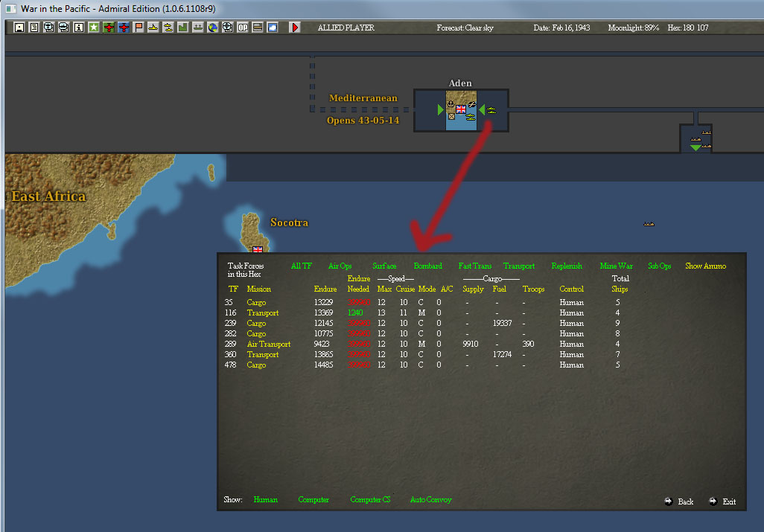This screenshot has width=764, height=532.
Task: Click the Date: Feb 16, 1943 text
Action: (x=561, y=28)
